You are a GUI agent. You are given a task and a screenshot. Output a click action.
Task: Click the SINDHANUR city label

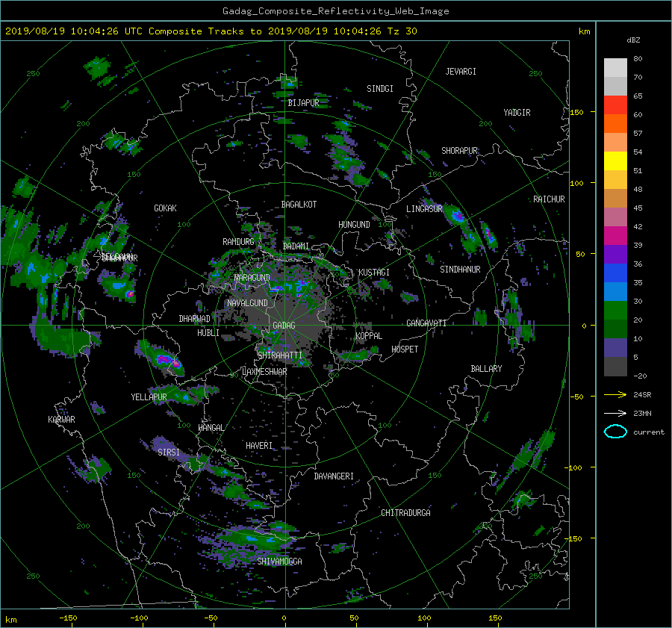coord(460,270)
